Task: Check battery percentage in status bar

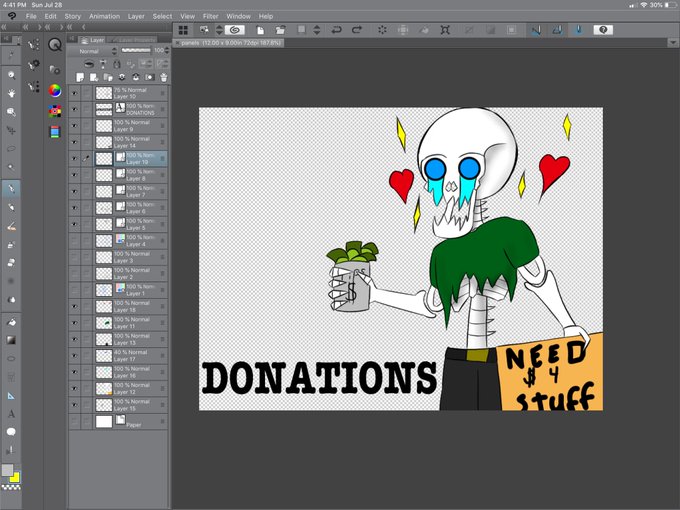Action: point(655,5)
